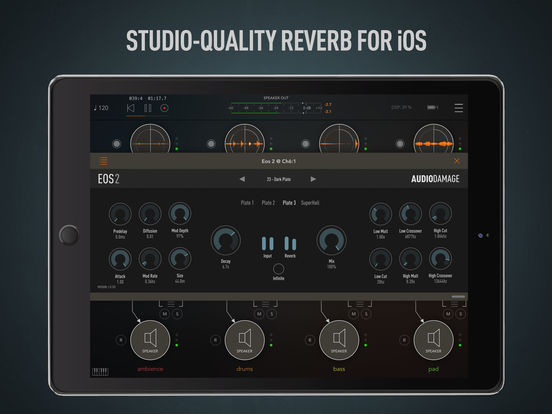
Task: Click the Diffusion knob
Action: tap(150, 214)
